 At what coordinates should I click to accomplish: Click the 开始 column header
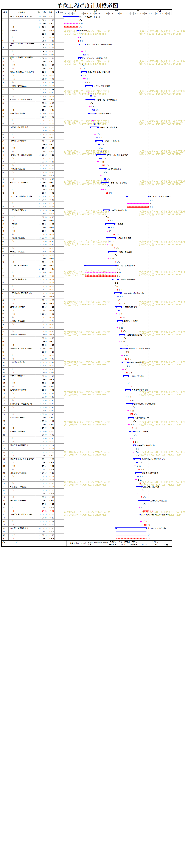pos(44,12)
